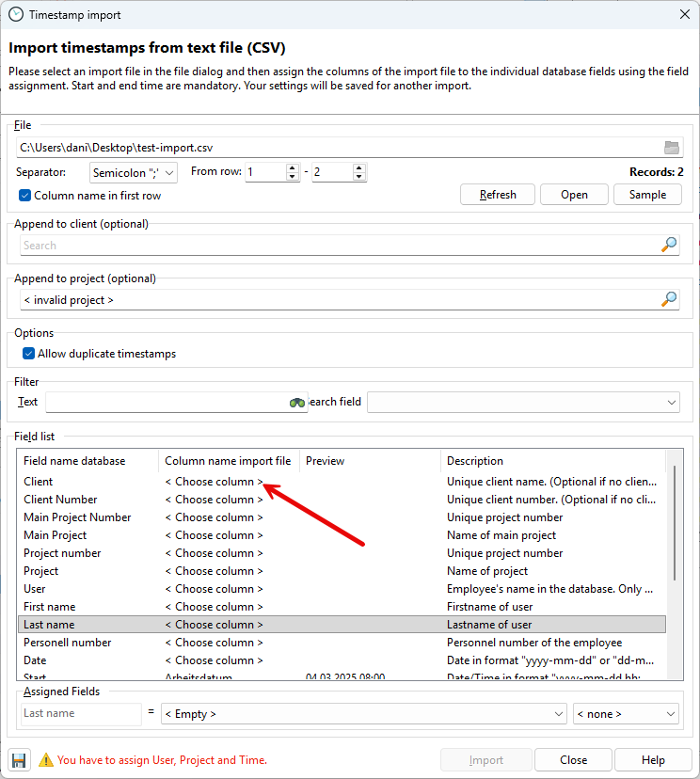Click the folder browse icon for import file
The height and width of the screenshot is (779, 700).
[x=671, y=147]
